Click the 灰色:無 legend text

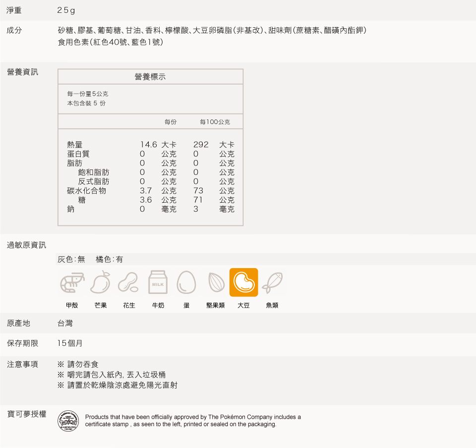(71, 259)
